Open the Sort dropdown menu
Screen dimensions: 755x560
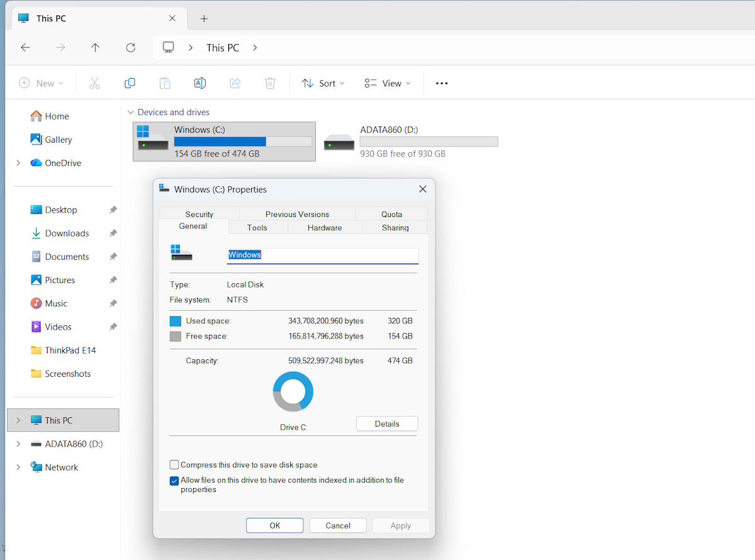[323, 83]
